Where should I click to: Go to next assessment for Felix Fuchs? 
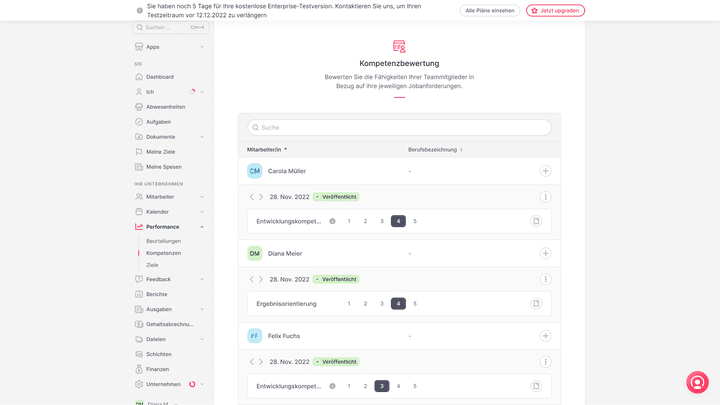click(x=261, y=362)
